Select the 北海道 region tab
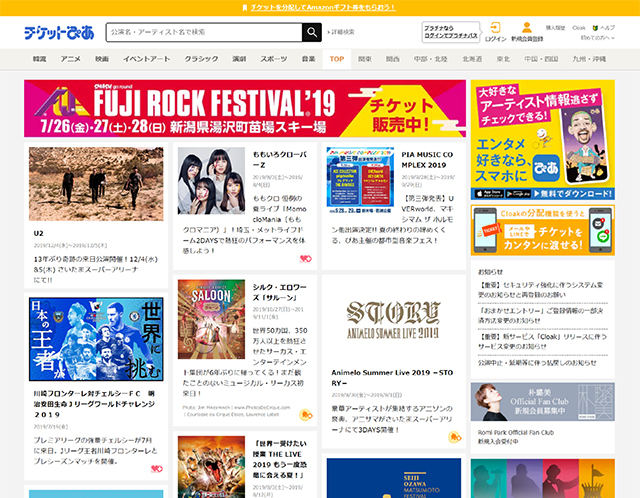 click(x=472, y=59)
